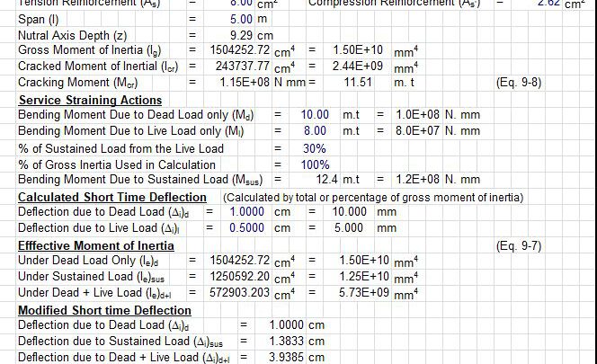Select the 2.44E+09 cracked inertia cell
The width and height of the screenshot is (597, 364).
click(358, 66)
